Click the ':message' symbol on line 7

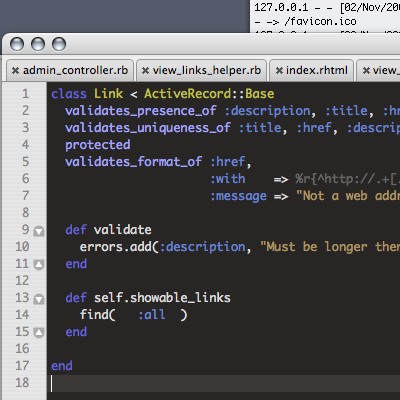pos(238,196)
